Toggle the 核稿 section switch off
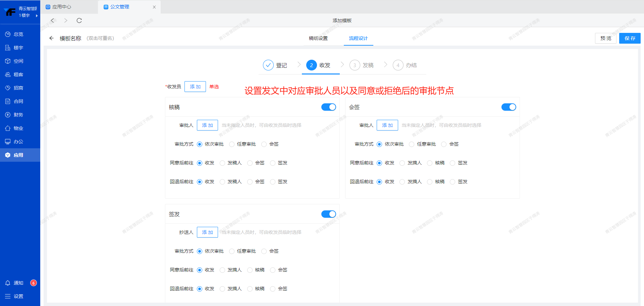 click(328, 107)
